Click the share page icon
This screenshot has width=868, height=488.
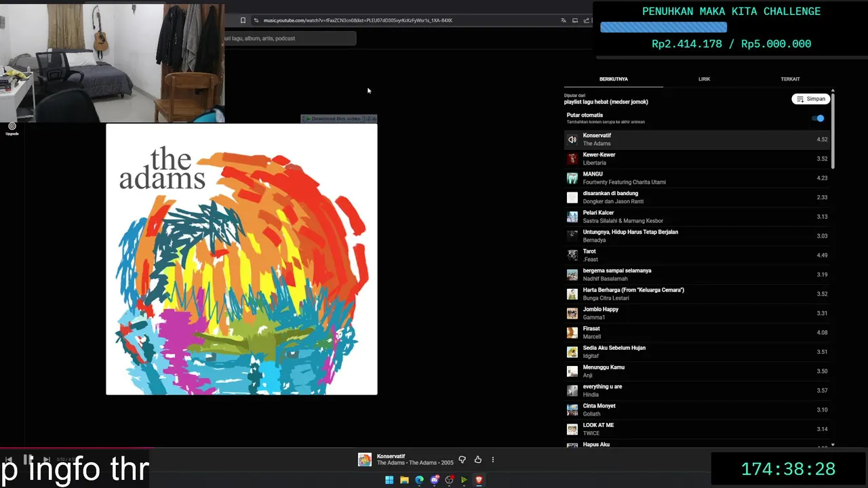587,20
